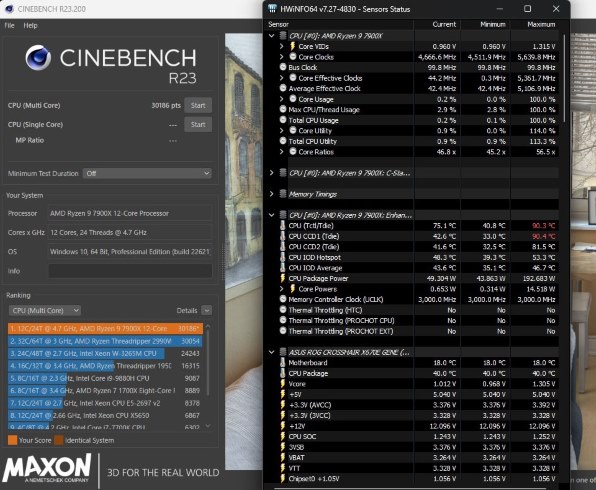Open the Help menu in Cinebench
This screenshot has height=490, width=596.
pos(30,25)
